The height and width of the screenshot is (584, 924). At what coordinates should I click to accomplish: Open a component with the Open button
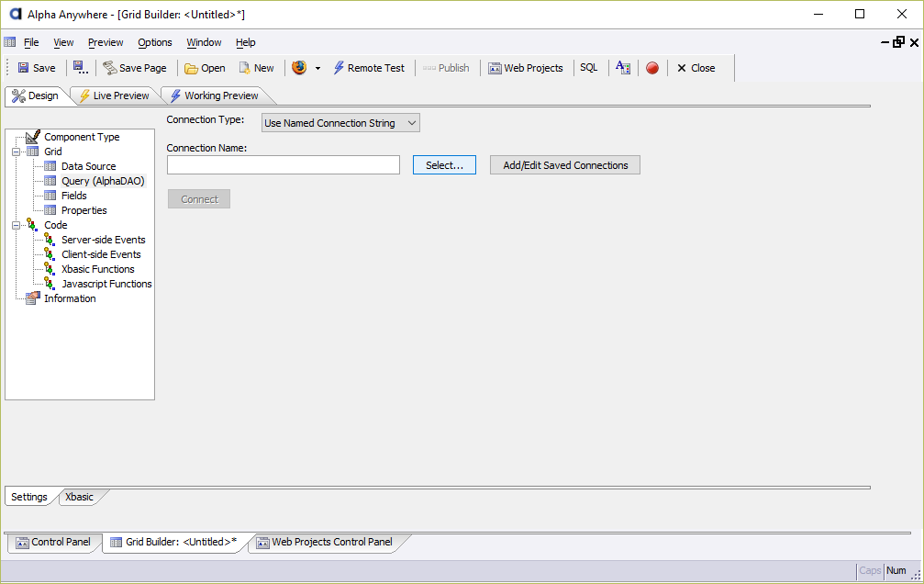(x=205, y=68)
